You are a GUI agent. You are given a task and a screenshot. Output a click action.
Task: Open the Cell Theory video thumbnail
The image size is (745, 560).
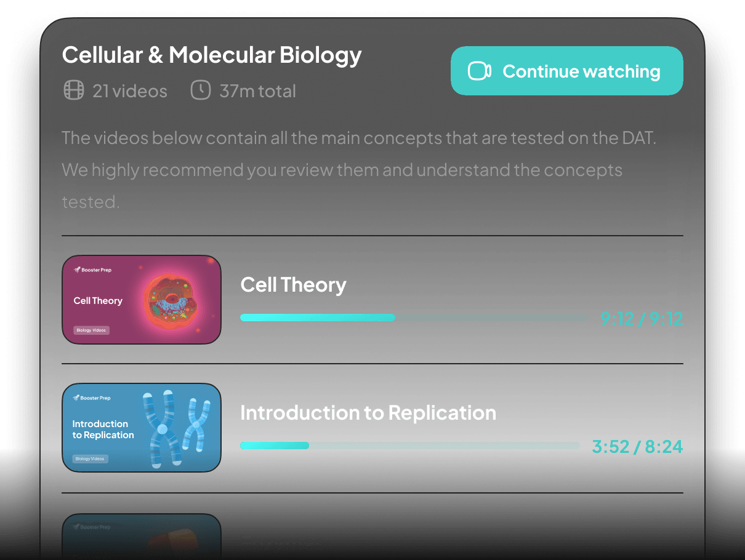click(x=142, y=299)
